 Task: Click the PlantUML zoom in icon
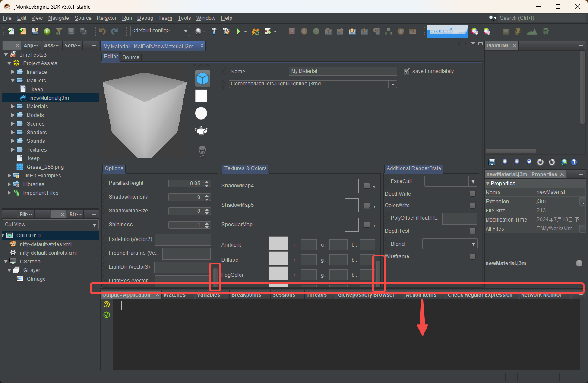[x=504, y=162]
